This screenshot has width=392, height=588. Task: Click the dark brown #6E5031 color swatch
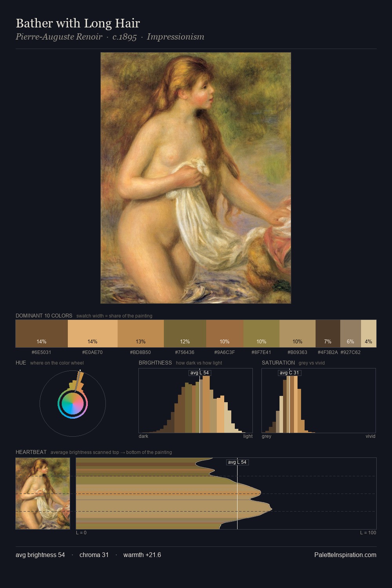[x=42, y=334]
